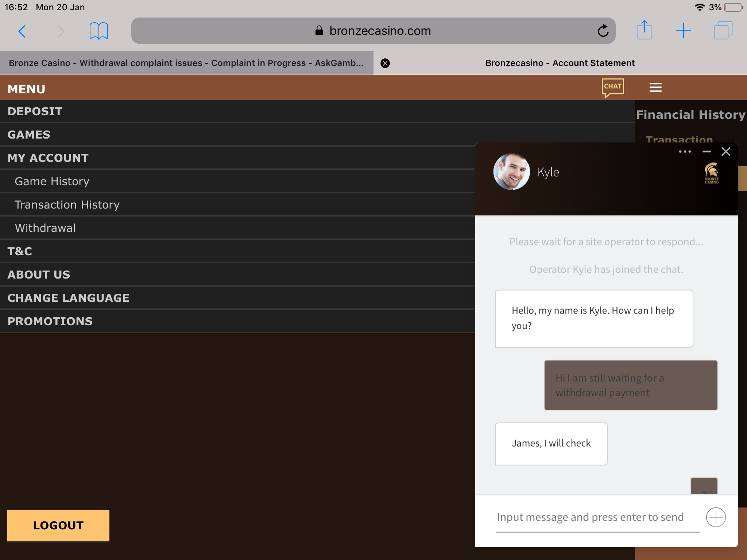Viewport: 747px width, 560px height.
Task: Close the Kyle chat window
Action: pyautogui.click(x=726, y=152)
